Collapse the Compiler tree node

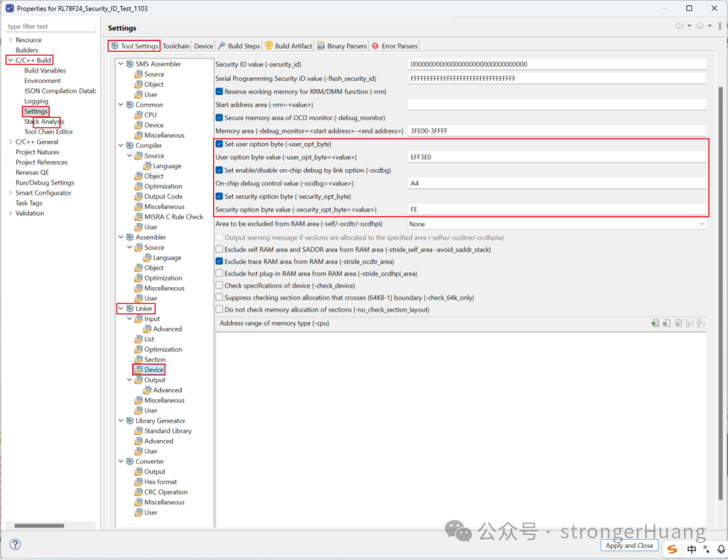[121, 145]
